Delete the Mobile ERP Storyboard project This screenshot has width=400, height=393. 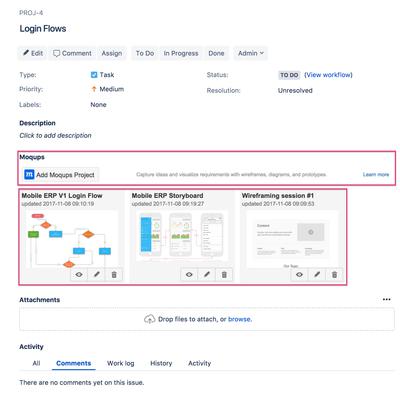224,274
